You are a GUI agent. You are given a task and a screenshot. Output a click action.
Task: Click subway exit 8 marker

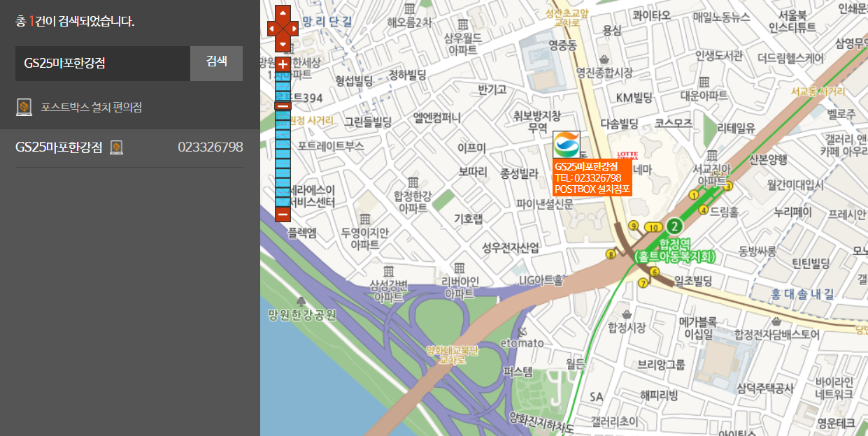pos(611,254)
